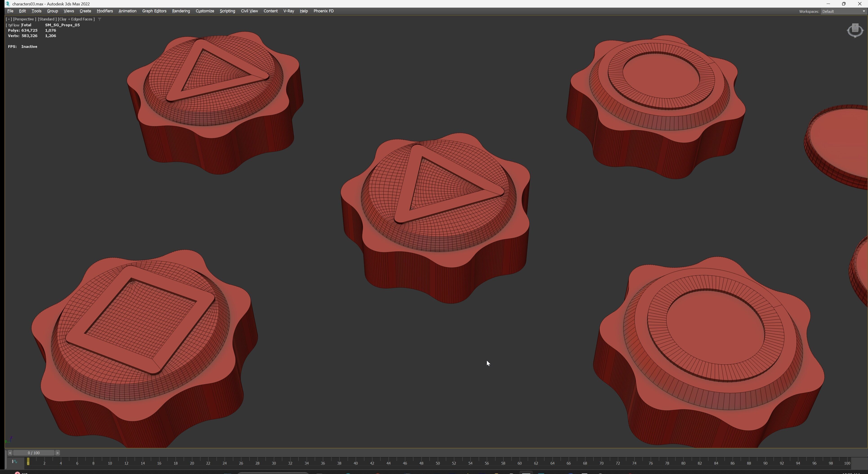Open the Standard viewport quality menu
The width and height of the screenshot is (868, 474).
point(47,19)
